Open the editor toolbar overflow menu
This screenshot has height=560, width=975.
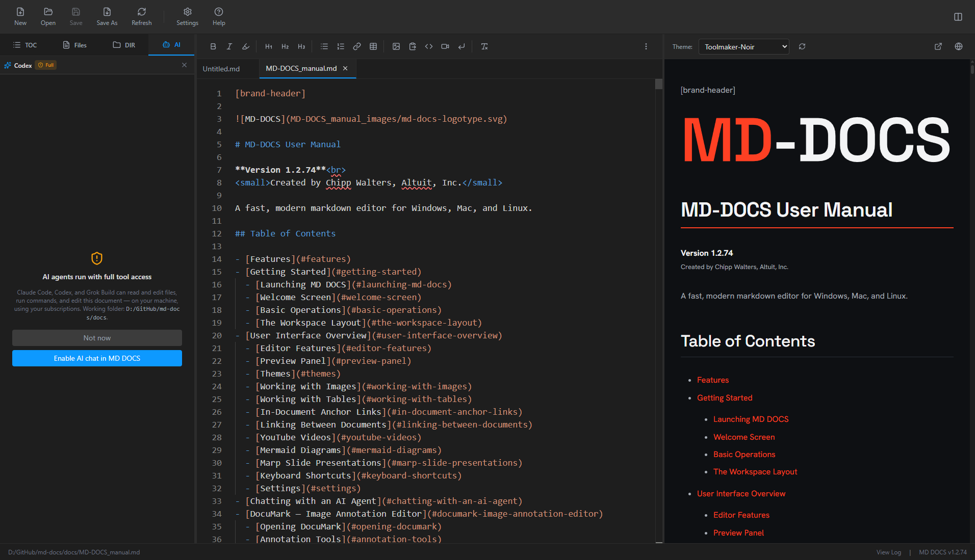coord(646,46)
